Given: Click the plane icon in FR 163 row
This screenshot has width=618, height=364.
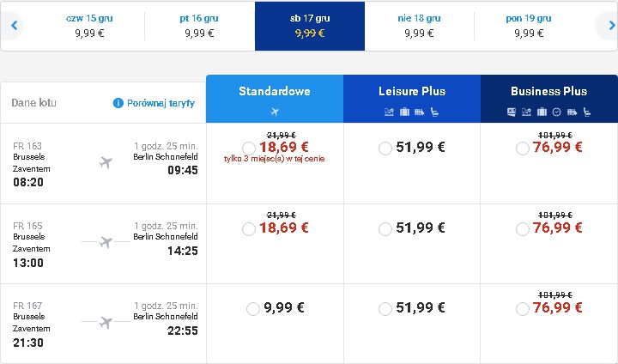Looking at the screenshot, I should click(106, 162).
